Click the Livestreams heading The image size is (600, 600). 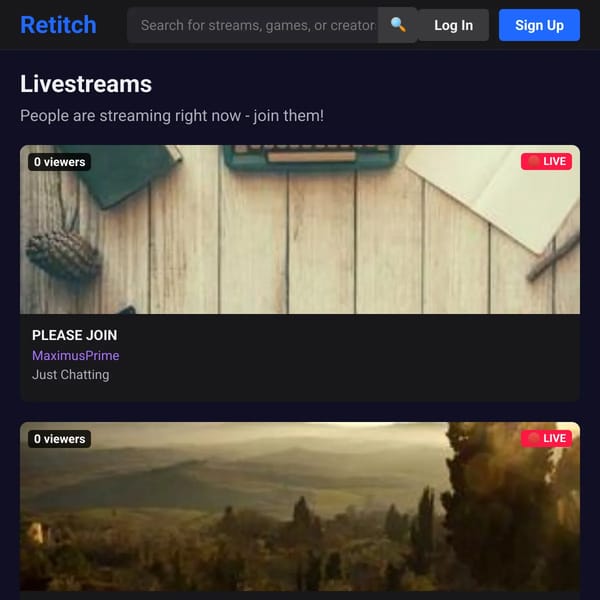pos(86,84)
